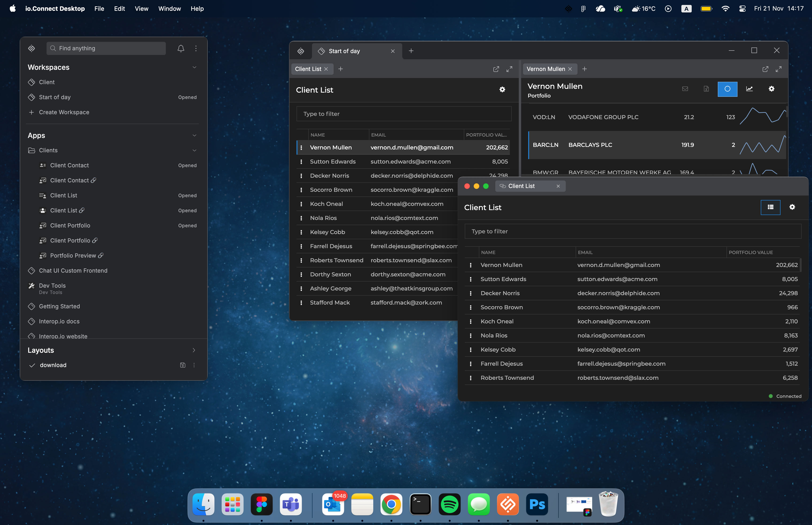Click the Excel export icon for Vernon Mullen portfolio
The width and height of the screenshot is (812, 525).
(x=706, y=89)
